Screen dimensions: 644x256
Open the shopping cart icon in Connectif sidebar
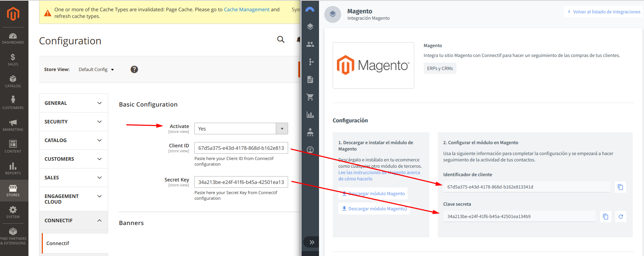(x=310, y=97)
